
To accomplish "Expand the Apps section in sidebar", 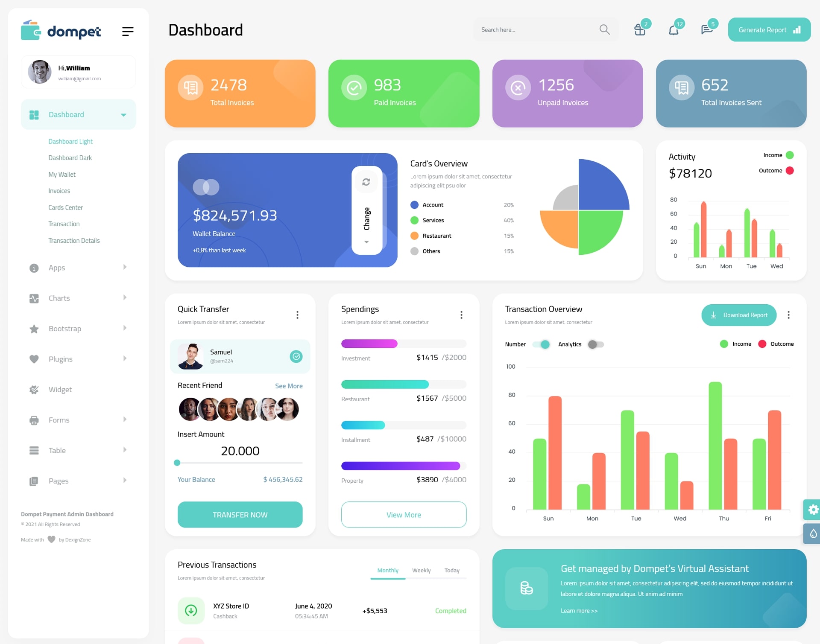I will [x=76, y=268].
